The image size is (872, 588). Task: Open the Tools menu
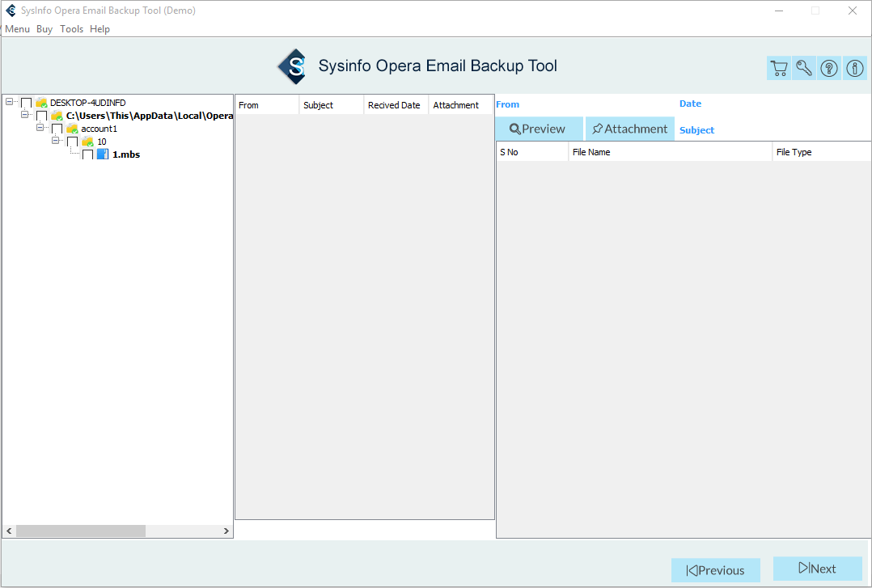tap(72, 29)
